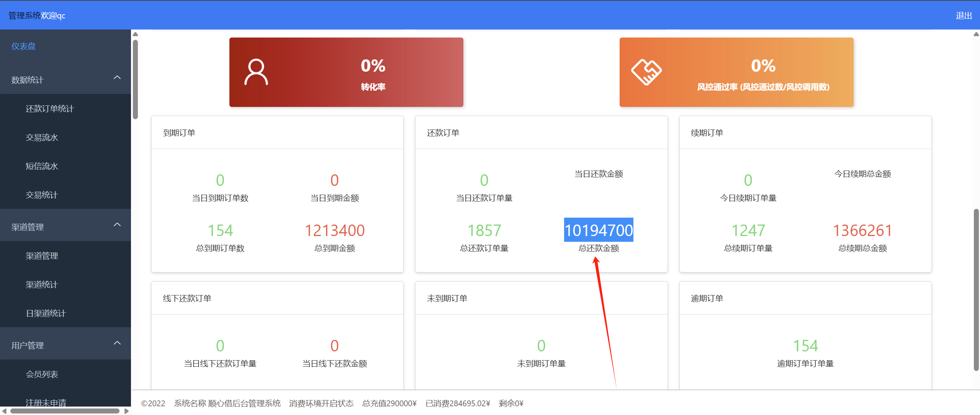Click the handshake icon on risk control card
The height and width of the screenshot is (415, 980).
click(x=646, y=72)
